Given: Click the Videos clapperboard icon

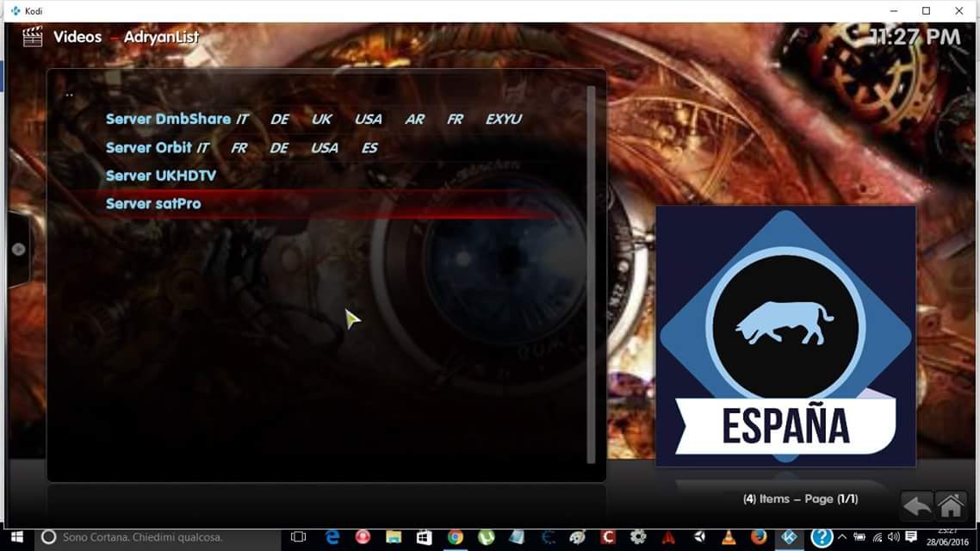Looking at the screenshot, I should (33, 37).
